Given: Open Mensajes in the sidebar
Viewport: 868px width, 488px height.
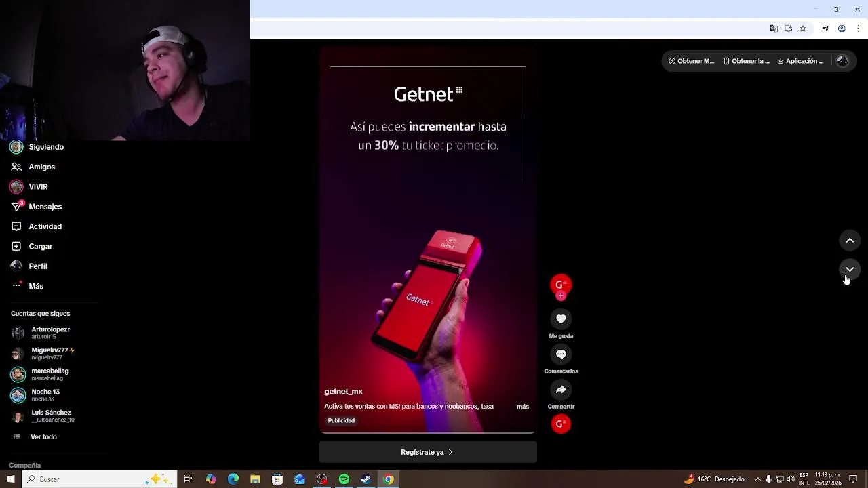Looking at the screenshot, I should tap(37, 207).
